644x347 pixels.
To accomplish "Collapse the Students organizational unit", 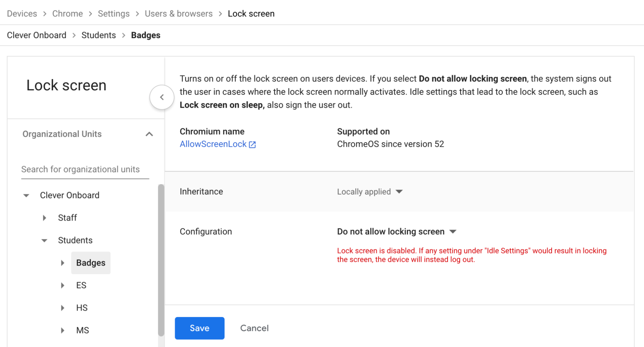I will point(44,240).
